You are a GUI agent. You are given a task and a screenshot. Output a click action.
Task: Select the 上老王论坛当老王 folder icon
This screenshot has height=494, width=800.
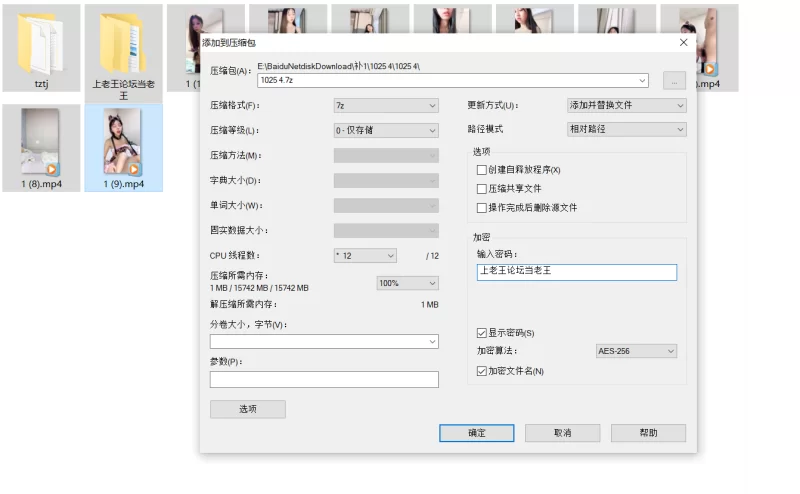123,43
